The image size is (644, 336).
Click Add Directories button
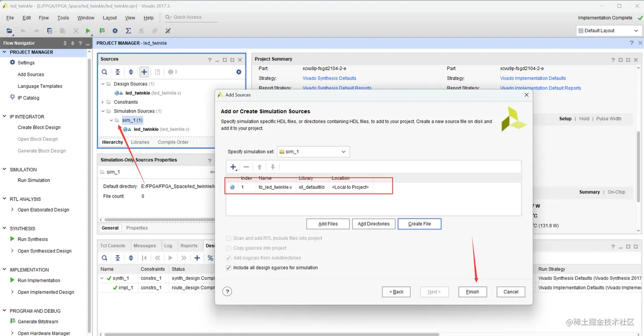(374, 224)
